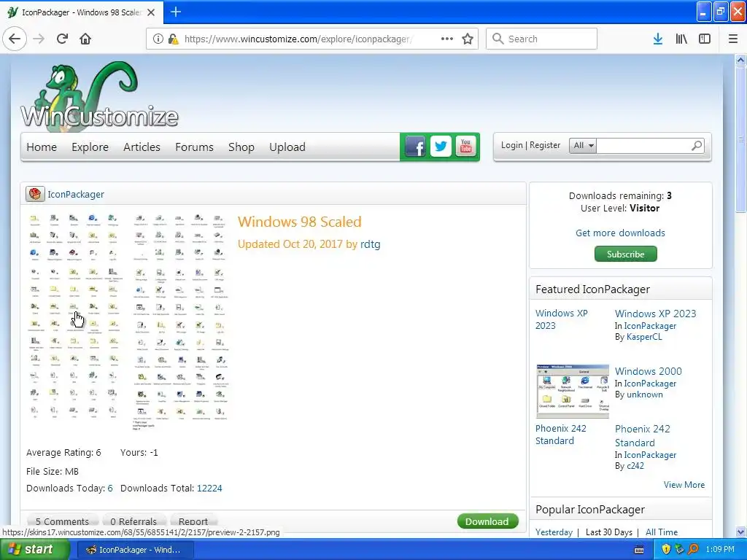Viewport: 747px width, 560px height.
Task: Open a new browser tab
Action: pos(176,12)
